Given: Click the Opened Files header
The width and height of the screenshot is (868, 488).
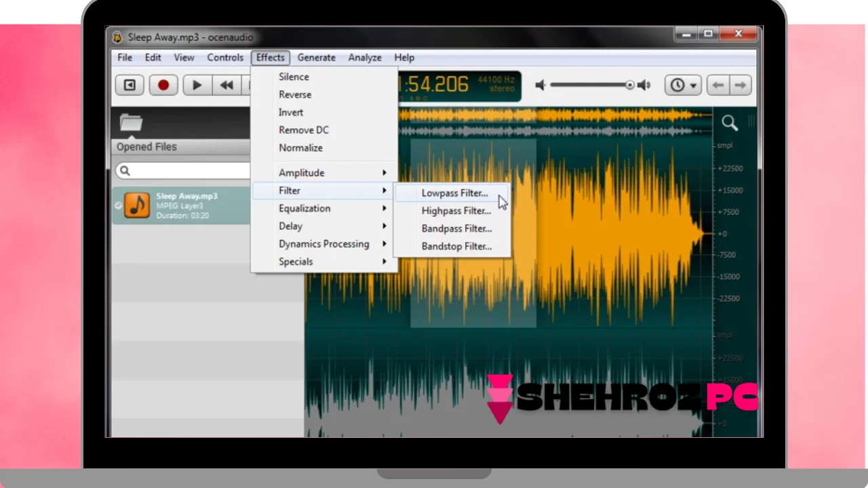Looking at the screenshot, I should click(146, 146).
